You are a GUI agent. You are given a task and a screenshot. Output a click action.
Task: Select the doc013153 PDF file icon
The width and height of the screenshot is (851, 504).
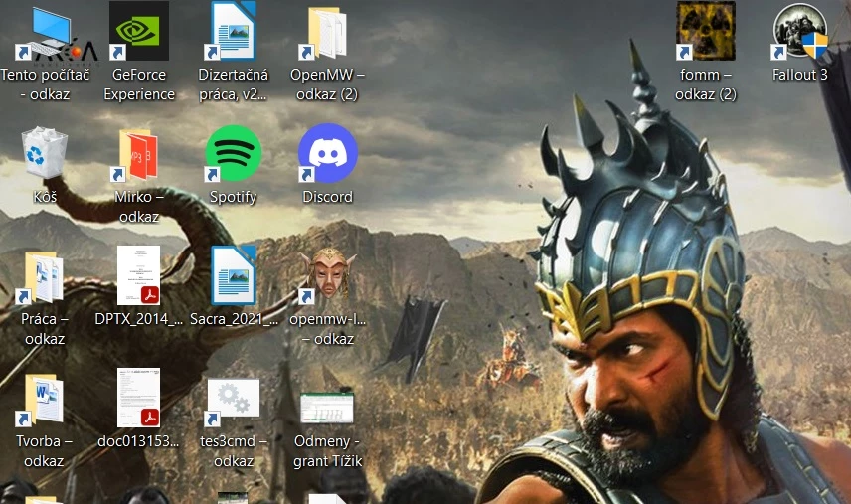(x=139, y=399)
